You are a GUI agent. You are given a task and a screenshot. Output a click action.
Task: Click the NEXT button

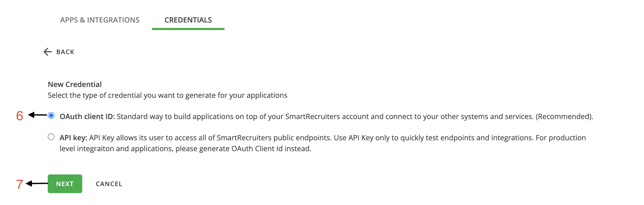[x=64, y=184]
